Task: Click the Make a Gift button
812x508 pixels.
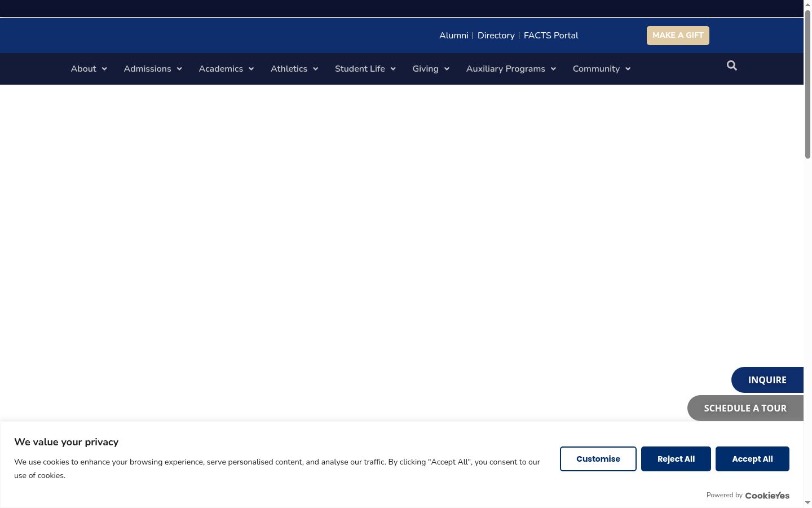Action: [678, 36]
